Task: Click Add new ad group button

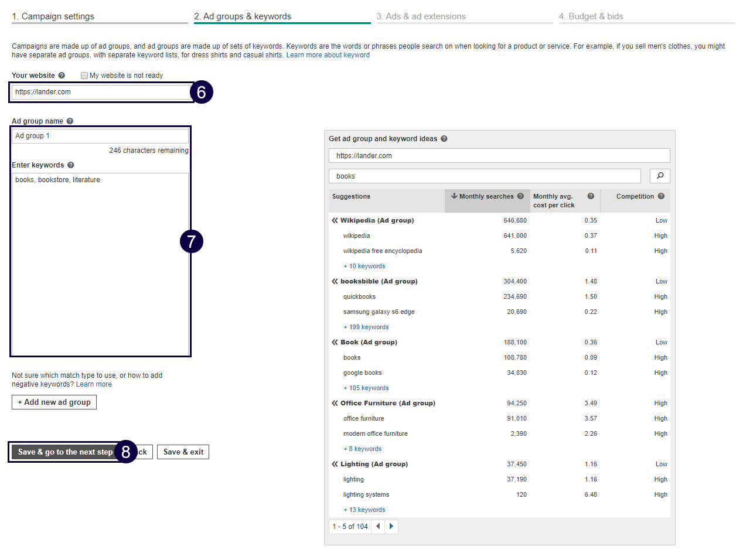Action: 54,402
